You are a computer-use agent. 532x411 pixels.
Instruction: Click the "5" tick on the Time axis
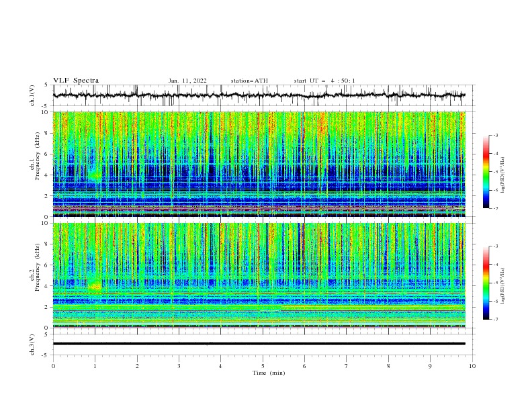tap(263, 366)
